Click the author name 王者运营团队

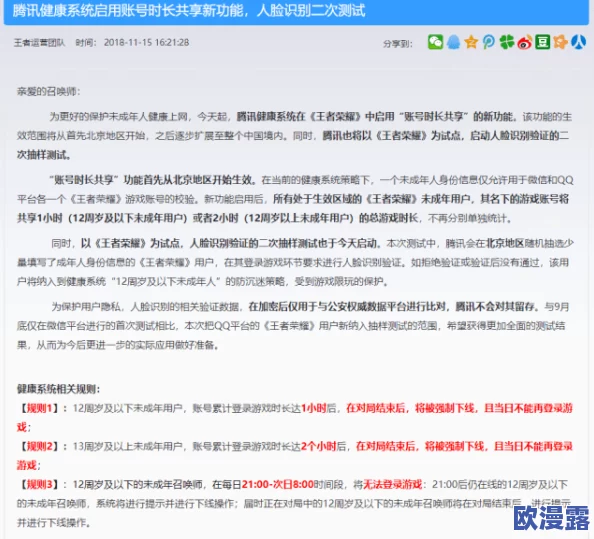click(39, 42)
